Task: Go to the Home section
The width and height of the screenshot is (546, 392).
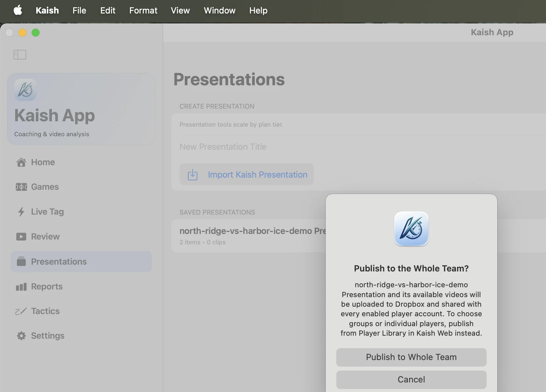Action: click(81, 162)
